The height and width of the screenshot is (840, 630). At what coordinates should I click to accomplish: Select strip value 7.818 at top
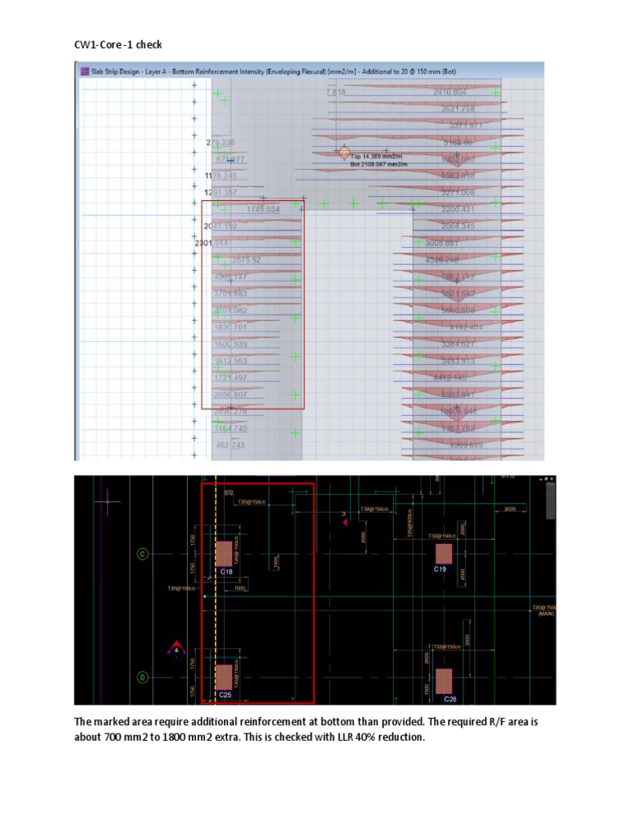click(336, 92)
